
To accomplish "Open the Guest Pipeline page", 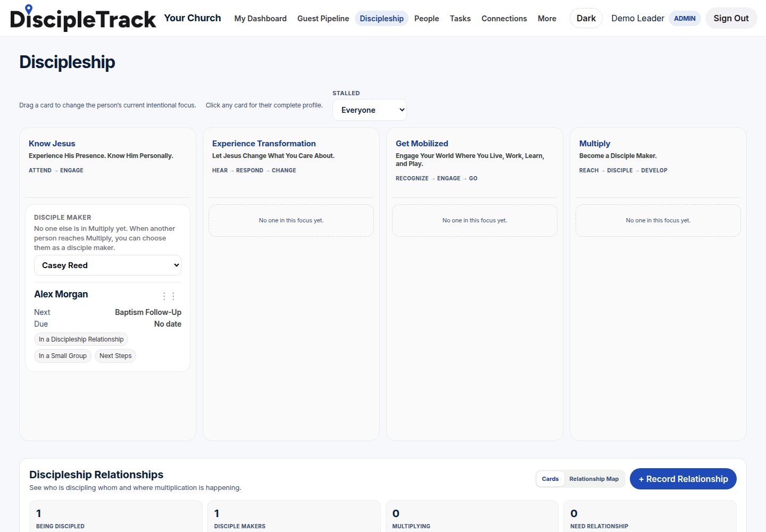I will (x=323, y=19).
